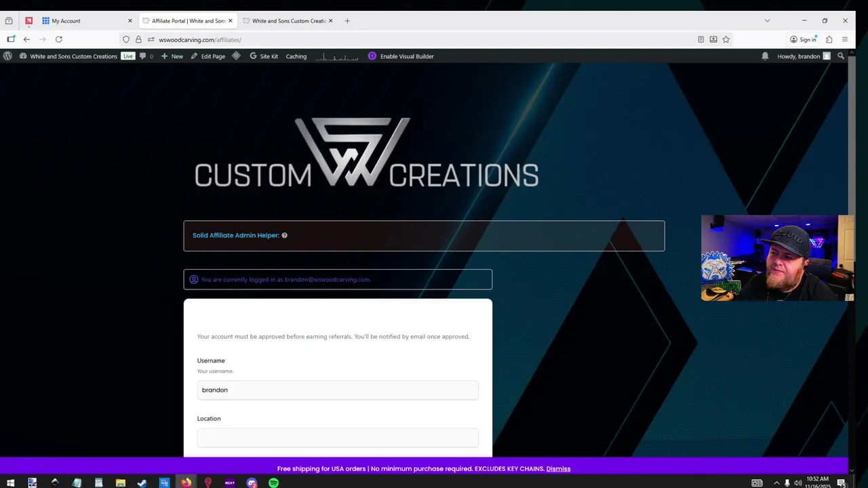Image resolution: width=868 pixels, height=488 pixels.
Task: Reload the page with the refresh icon
Action: (x=59, y=39)
